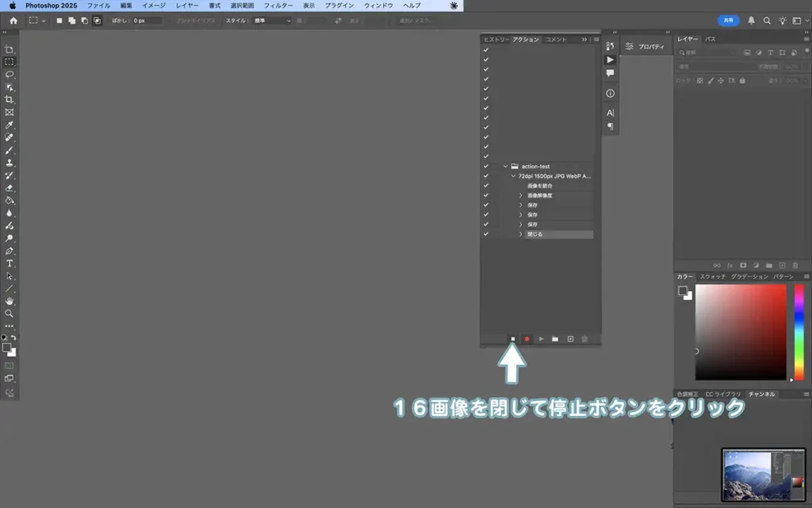Click the rainbow hue slider in Color panel
Viewport: 812px width, 508px height.
click(x=799, y=332)
